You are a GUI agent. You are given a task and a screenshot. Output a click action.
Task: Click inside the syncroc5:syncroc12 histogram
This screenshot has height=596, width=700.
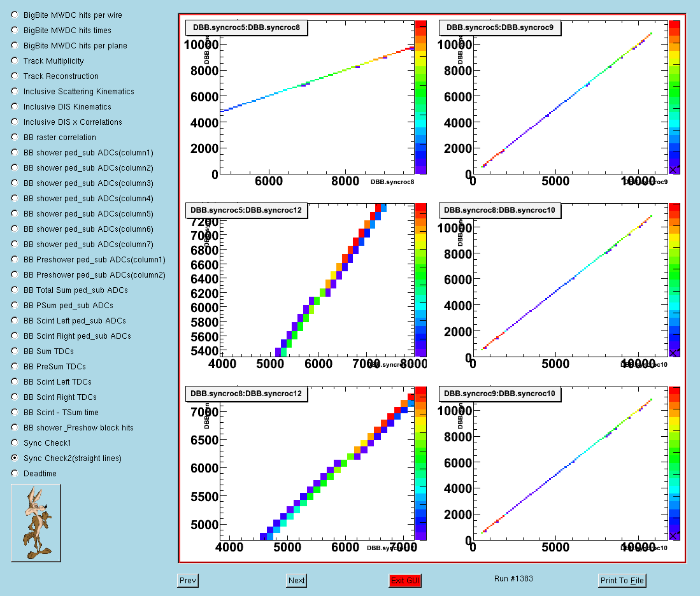(317, 280)
